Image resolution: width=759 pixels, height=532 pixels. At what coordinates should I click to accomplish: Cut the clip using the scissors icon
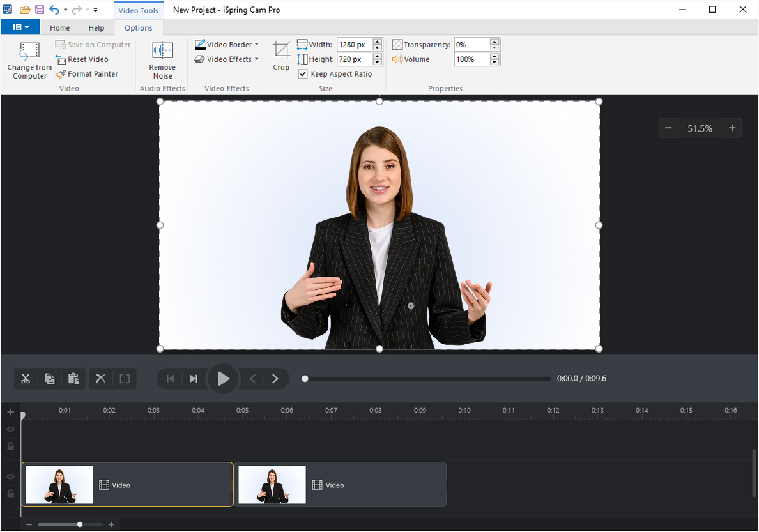coord(26,378)
